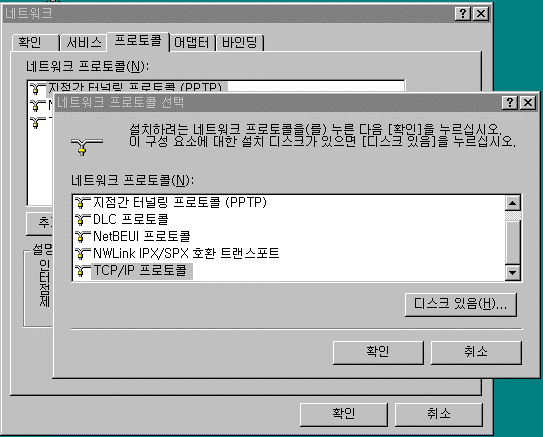Click the TCP/IP protocol list icon
This screenshot has height=437, width=543.
pyautogui.click(x=82, y=270)
